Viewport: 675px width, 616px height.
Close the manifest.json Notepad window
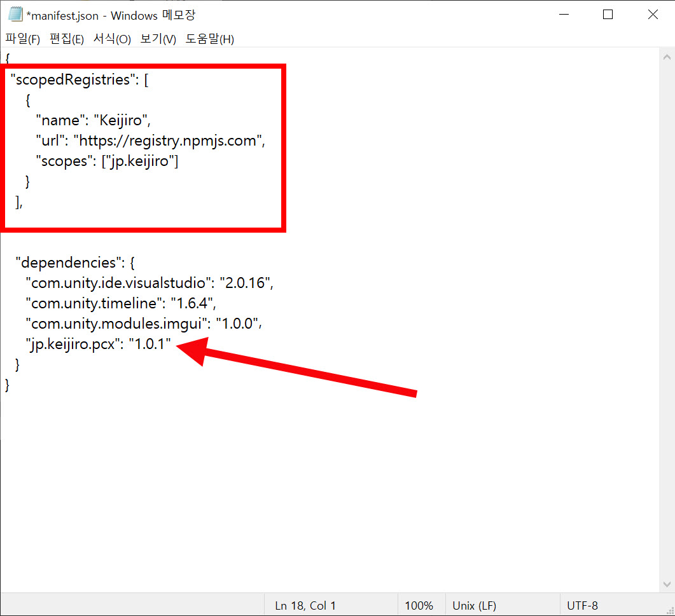pyautogui.click(x=653, y=15)
